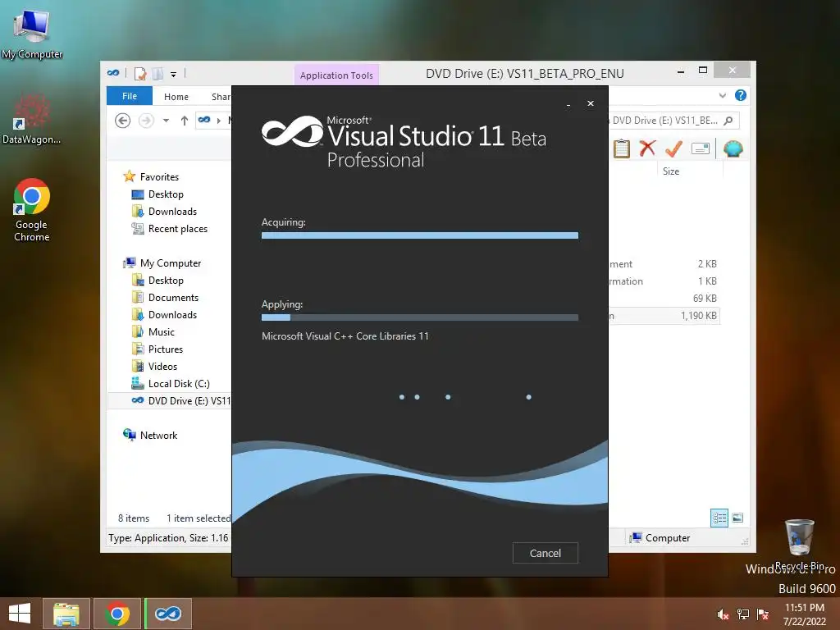
Task: Select Favorites in navigation pane
Action: [159, 177]
